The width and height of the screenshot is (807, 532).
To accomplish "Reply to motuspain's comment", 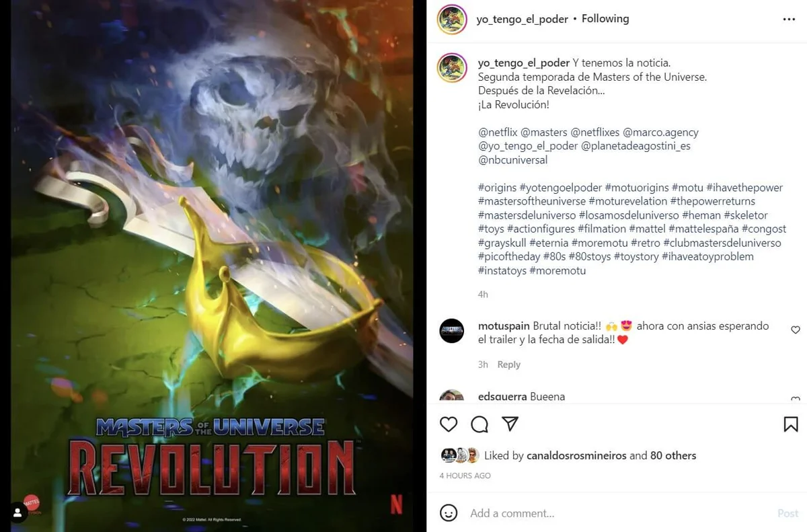I will (509, 364).
